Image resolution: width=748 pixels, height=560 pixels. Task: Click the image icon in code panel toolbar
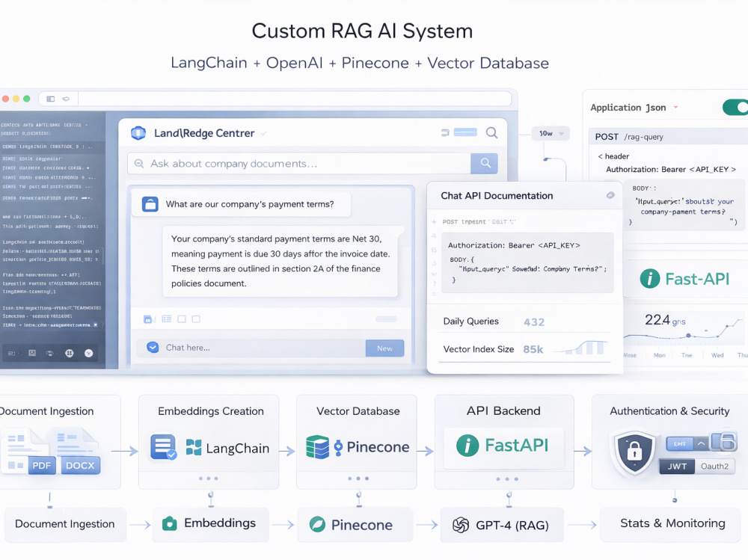pyautogui.click(x=32, y=353)
